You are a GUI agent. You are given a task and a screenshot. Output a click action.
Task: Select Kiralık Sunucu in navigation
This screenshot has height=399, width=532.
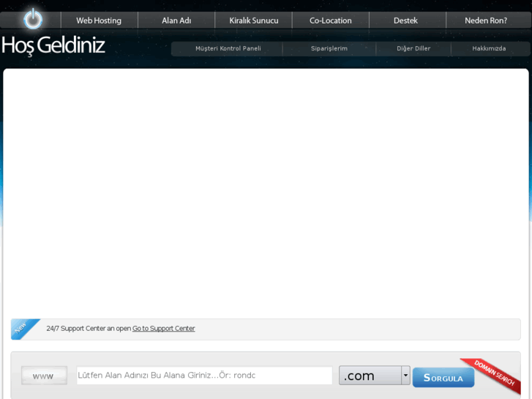[x=253, y=20]
